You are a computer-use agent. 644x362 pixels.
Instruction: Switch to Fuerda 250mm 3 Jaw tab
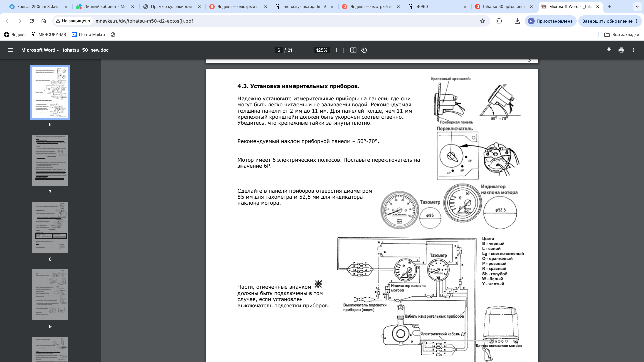[39, 7]
